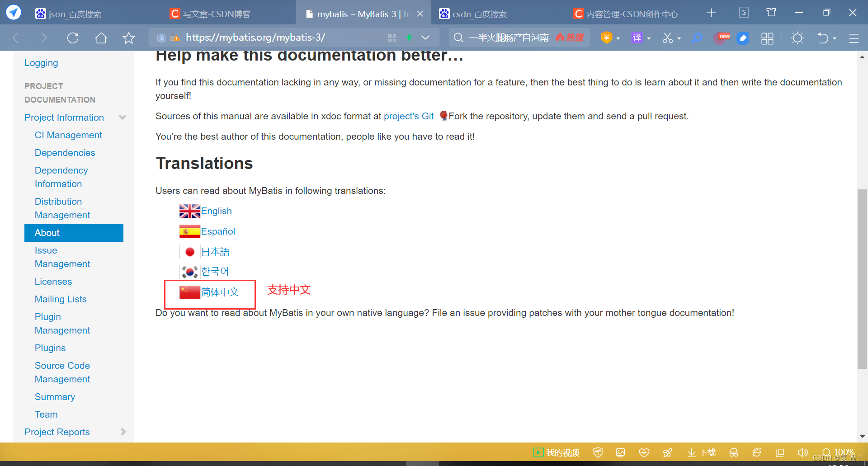Open Mailing Lists in sidebar

click(x=61, y=299)
